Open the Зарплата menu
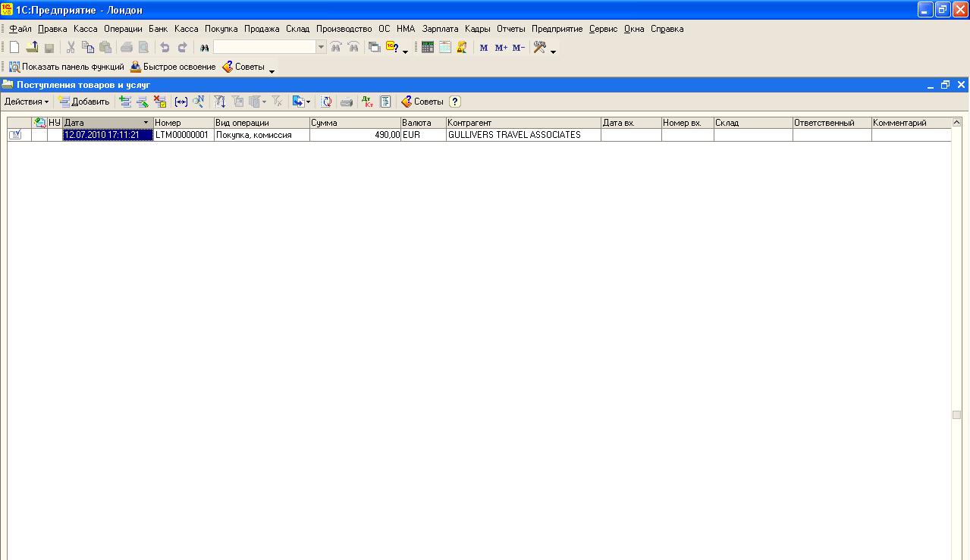Screen dimensions: 970x560 tap(440, 29)
